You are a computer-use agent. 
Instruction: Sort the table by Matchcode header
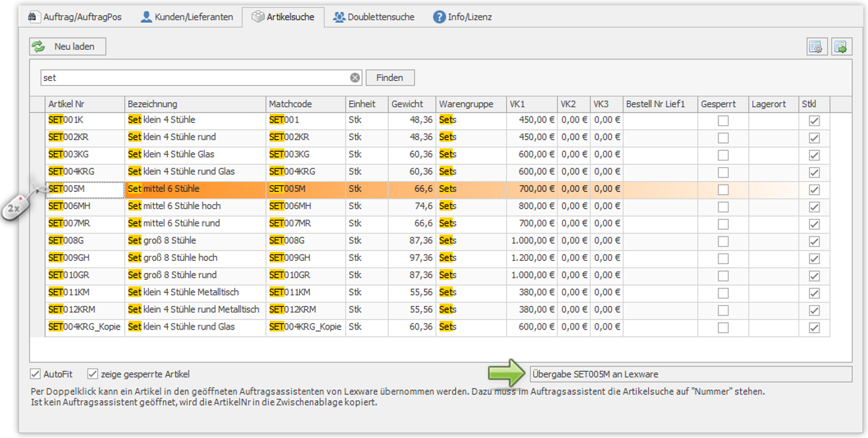click(x=305, y=104)
